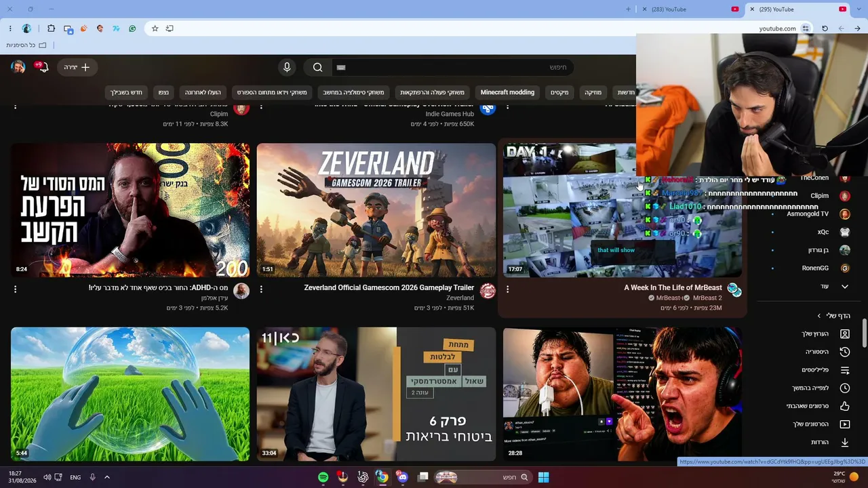Open Chrome's three-dot menu
The image size is (868, 488).
point(10,28)
